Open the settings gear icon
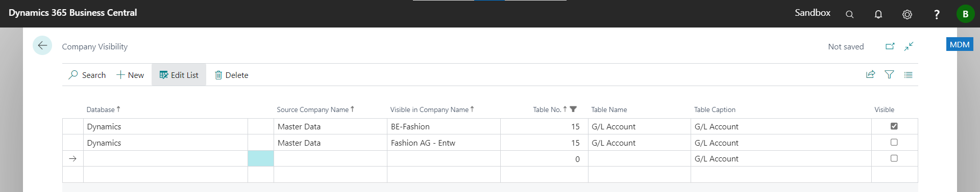The height and width of the screenshot is (192, 980). click(x=907, y=14)
